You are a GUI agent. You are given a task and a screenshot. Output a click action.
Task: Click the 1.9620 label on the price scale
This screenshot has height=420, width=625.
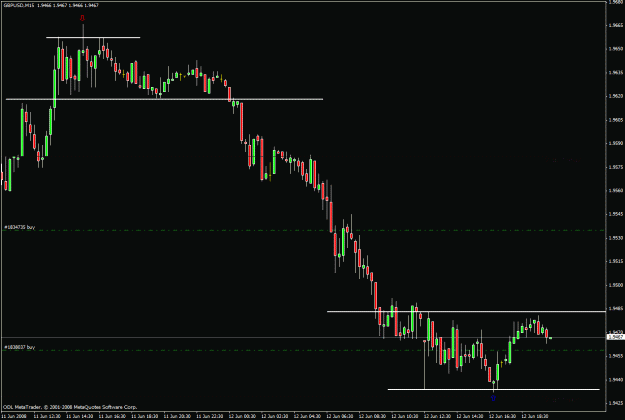[x=616, y=96]
